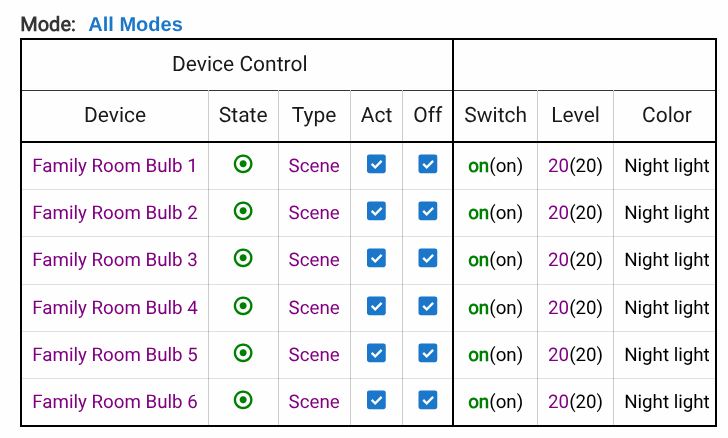Toggle the Off checkbox for Family Room Bulb 6
The width and height of the screenshot is (728, 438).
coord(427,400)
